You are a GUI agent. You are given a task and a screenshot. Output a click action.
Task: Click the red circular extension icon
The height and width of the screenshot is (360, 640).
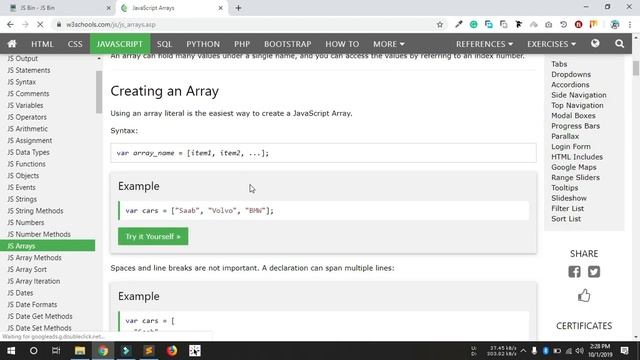coord(578,24)
